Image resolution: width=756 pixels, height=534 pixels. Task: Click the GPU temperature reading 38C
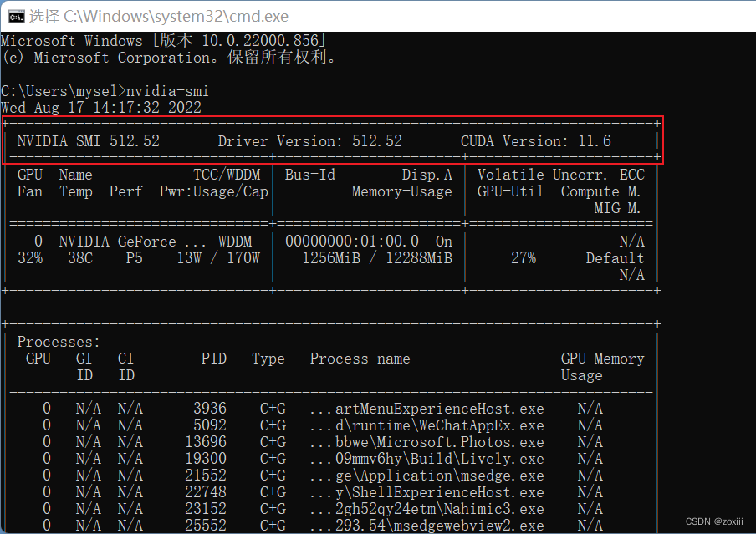pos(79,258)
